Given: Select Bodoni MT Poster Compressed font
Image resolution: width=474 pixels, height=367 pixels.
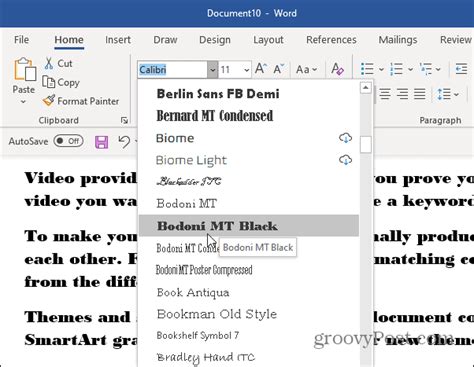Looking at the screenshot, I should [x=249, y=270].
